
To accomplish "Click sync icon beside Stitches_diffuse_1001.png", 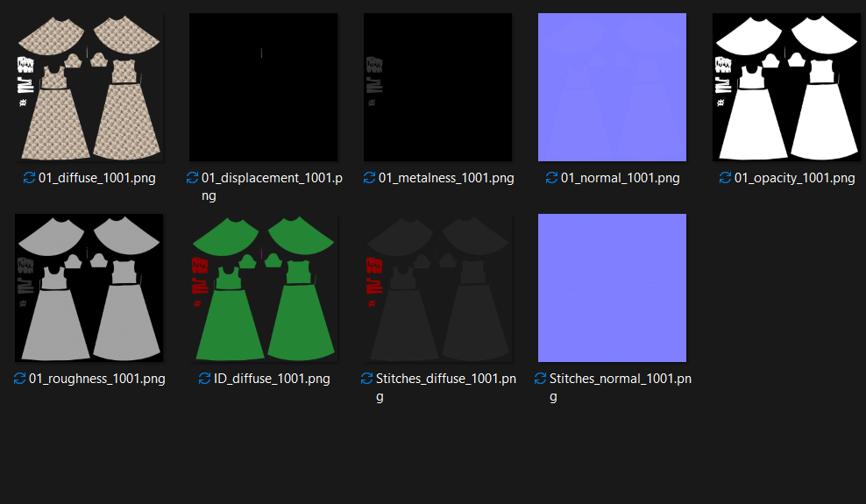I will pos(366,378).
